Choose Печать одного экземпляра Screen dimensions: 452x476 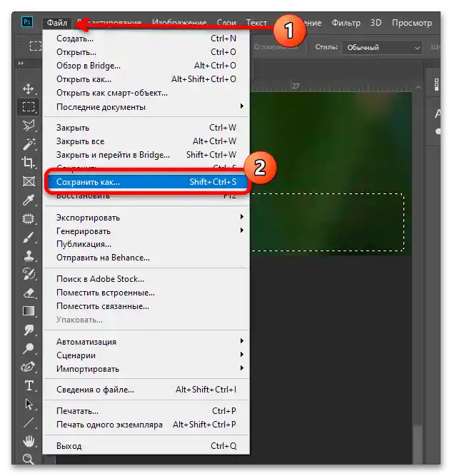click(146, 425)
